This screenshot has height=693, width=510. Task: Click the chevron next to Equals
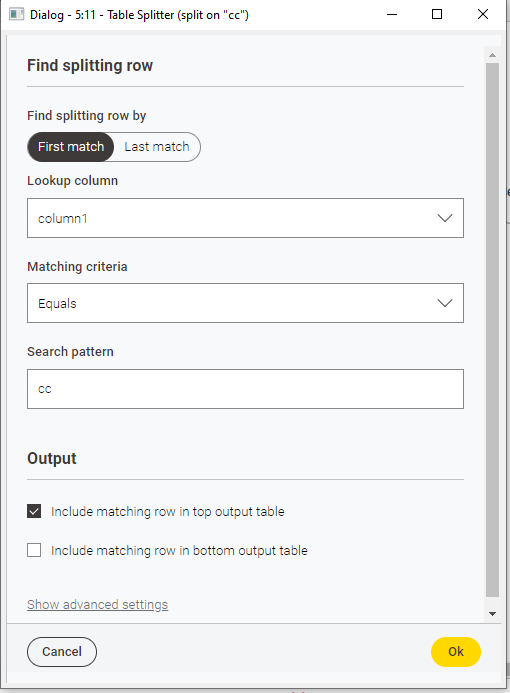point(445,303)
